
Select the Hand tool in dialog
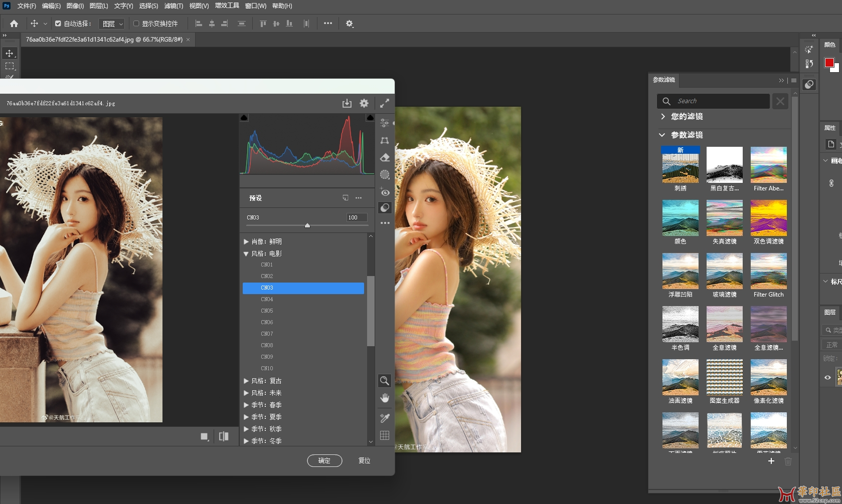tap(385, 398)
